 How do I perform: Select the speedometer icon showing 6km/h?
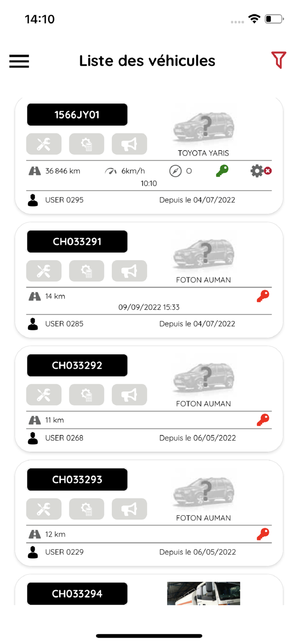point(111,170)
